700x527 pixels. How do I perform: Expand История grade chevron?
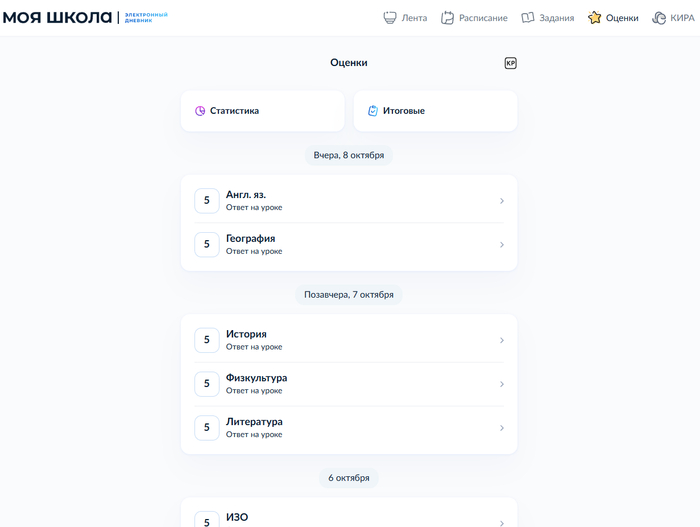tap(502, 340)
